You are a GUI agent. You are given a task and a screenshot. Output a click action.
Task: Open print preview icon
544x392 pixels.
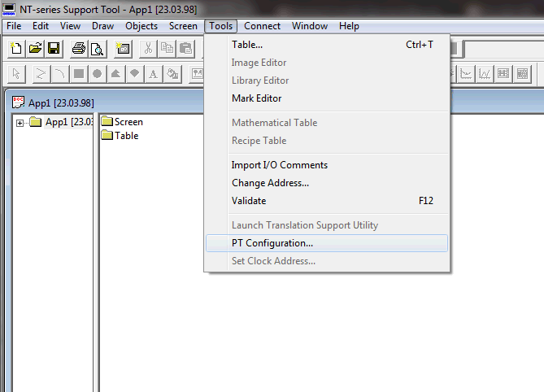click(x=98, y=49)
